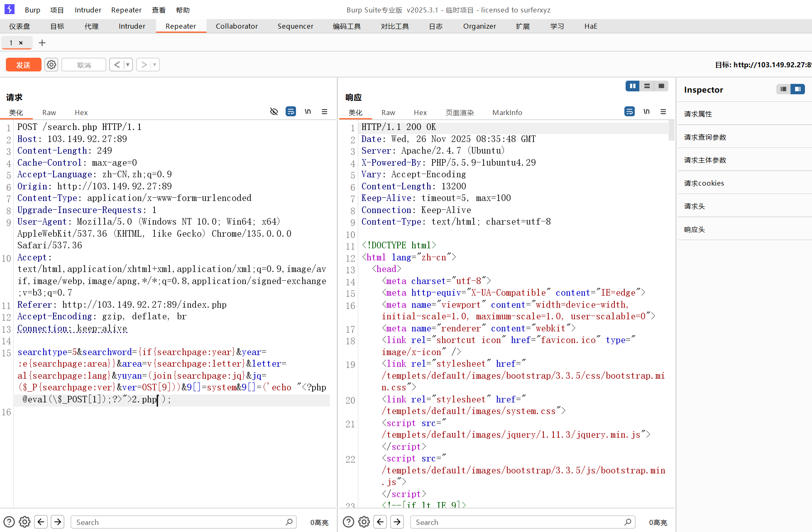This screenshot has width=812, height=532.
Task: Add a new Repeater tab
Action: (x=42, y=43)
